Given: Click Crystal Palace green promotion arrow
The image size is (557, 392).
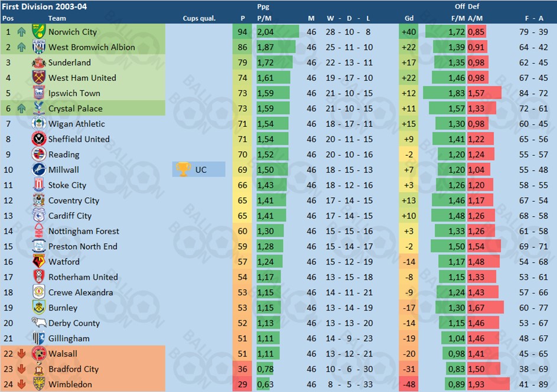Looking at the screenshot, I should (x=21, y=108).
